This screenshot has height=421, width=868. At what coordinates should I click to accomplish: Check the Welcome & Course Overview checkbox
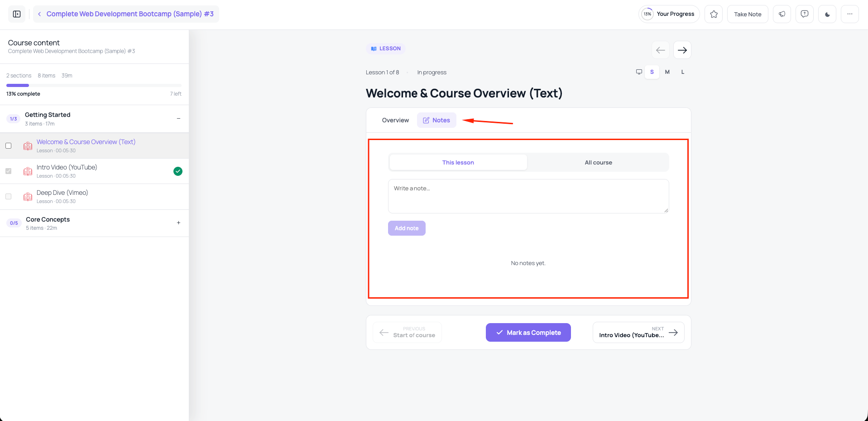[8, 146]
